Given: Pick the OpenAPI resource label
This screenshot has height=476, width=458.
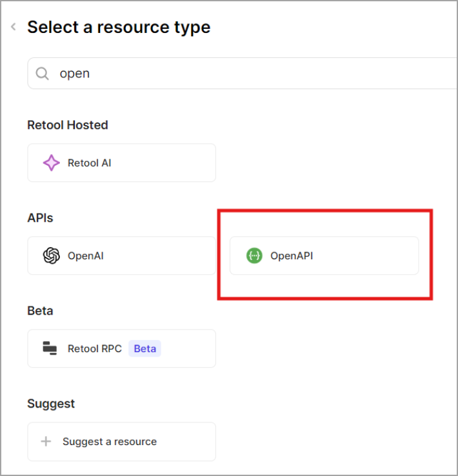Looking at the screenshot, I should pyautogui.click(x=291, y=256).
